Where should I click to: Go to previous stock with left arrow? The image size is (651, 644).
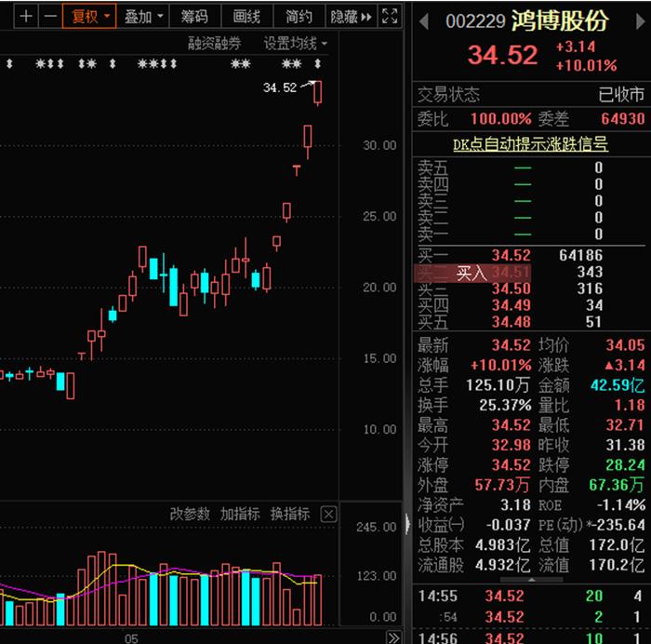point(424,21)
